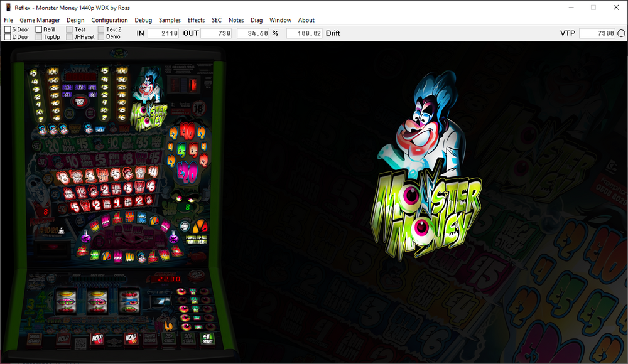Viewport: 628px width, 364px height.
Task: Select the percentage field showing 34.60
Action: point(252,33)
